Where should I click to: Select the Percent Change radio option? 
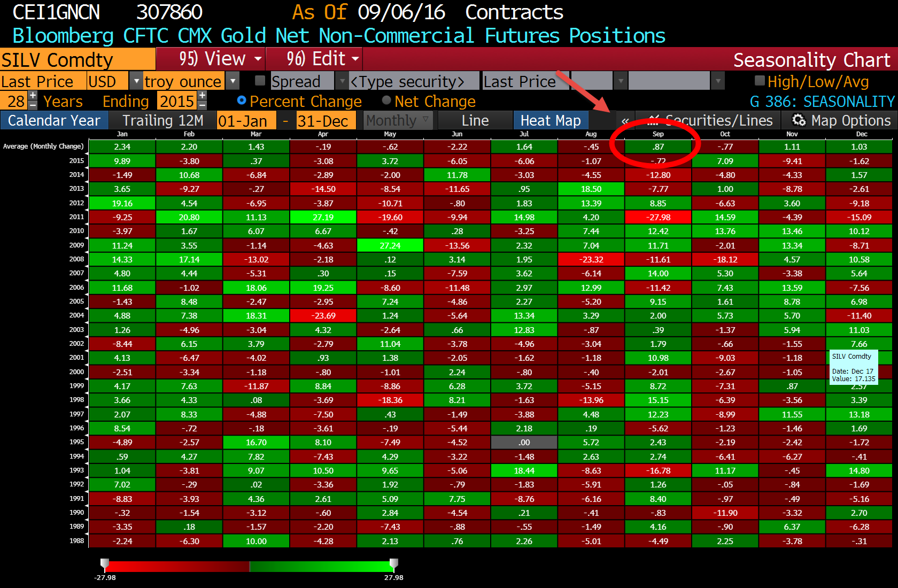click(x=242, y=100)
